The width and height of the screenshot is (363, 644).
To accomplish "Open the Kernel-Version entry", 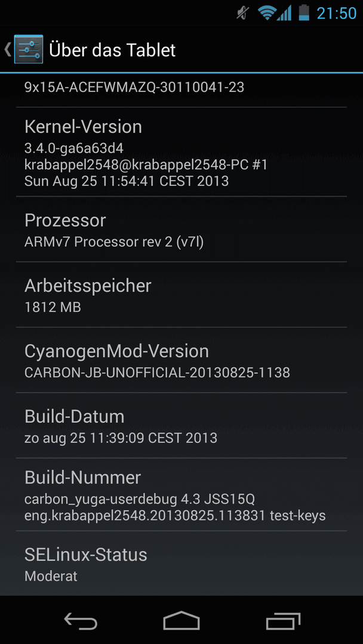I will (x=181, y=152).
